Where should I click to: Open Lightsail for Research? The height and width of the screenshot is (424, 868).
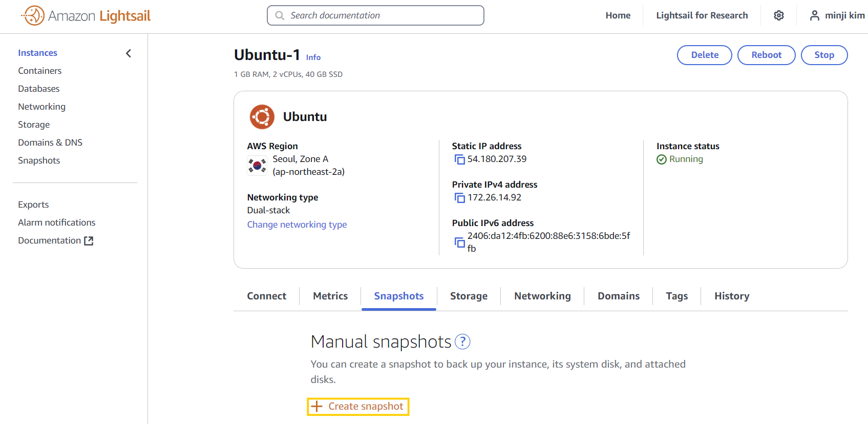[702, 15]
